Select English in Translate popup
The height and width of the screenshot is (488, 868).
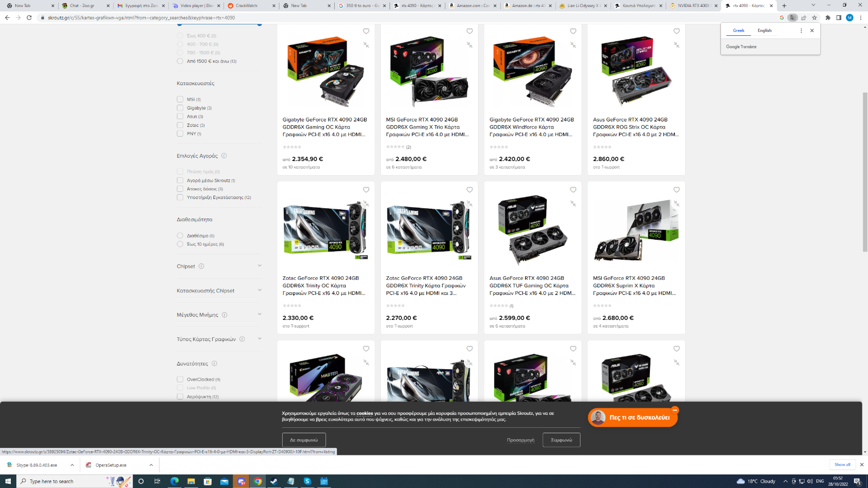764,31
